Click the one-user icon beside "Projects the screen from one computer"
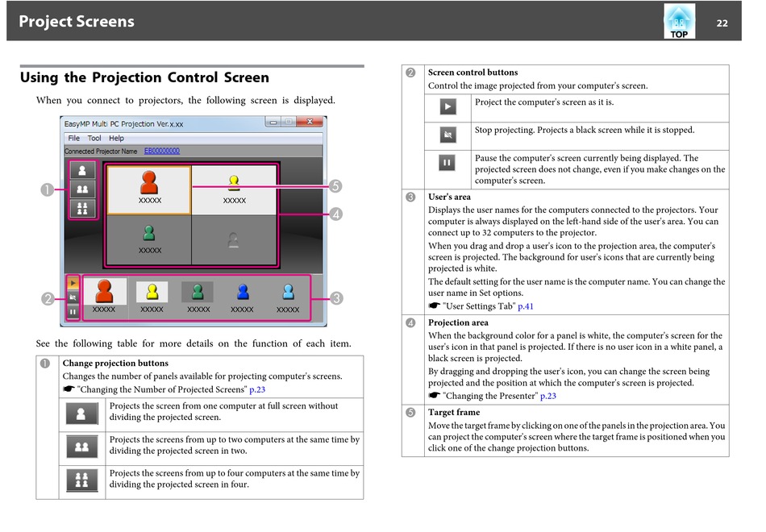766x532 pixels. coord(81,414)
